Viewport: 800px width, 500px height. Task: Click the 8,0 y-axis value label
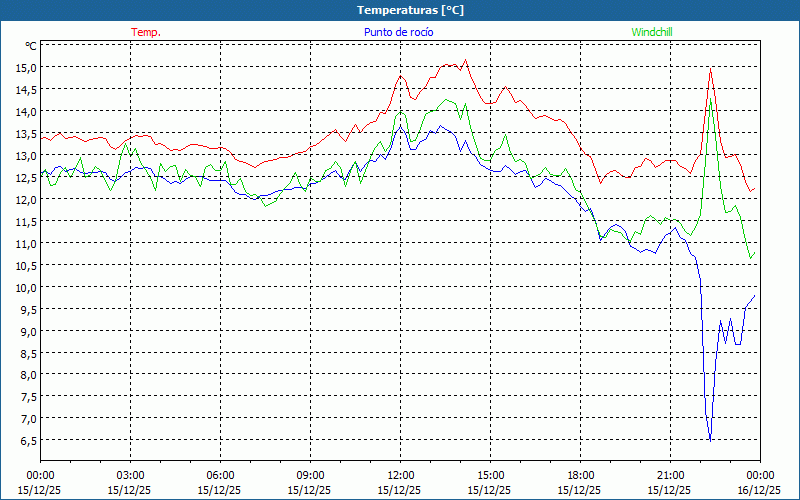point(27,375)
